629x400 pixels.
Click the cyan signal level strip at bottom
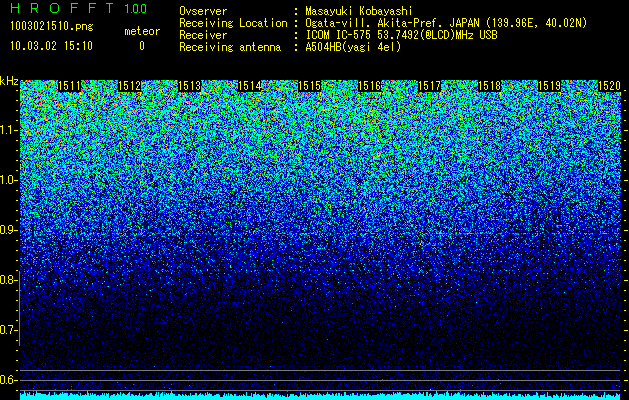click(x=321, y=396)
